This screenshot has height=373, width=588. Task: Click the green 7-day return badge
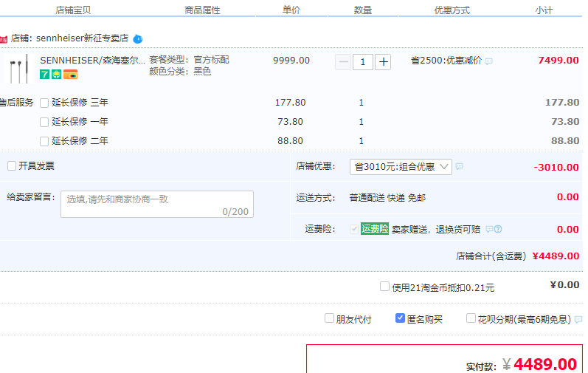[44, 75]
